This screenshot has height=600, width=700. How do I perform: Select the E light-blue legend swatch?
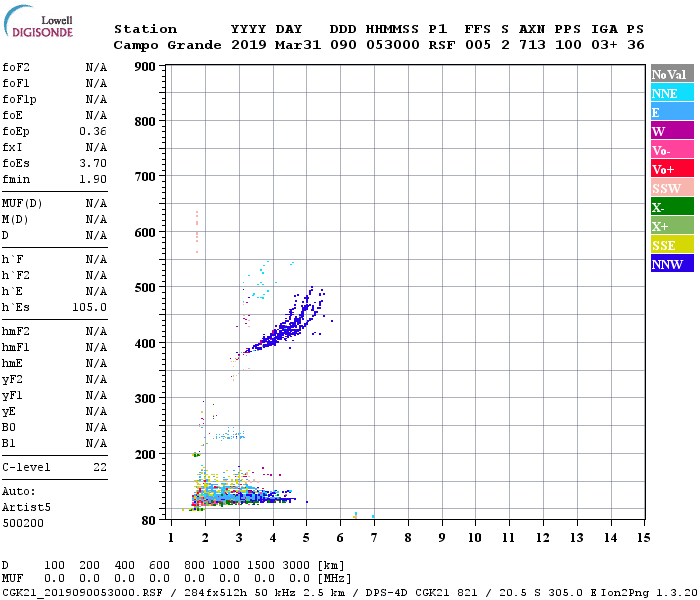[672, 112]
